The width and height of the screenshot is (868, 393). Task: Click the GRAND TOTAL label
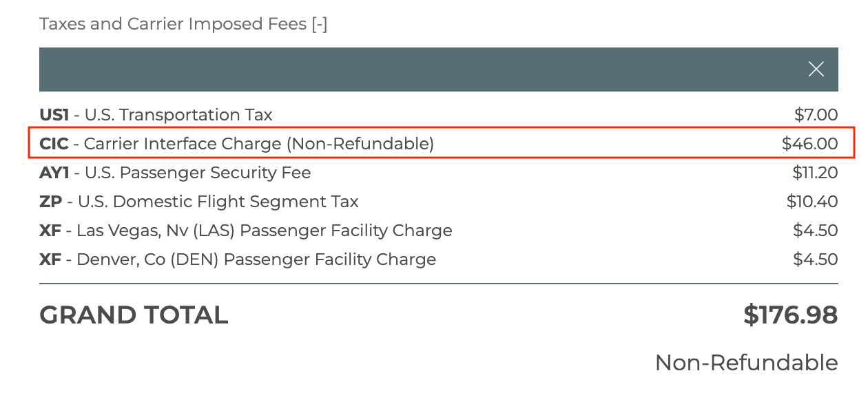click(x=134, y=315)
